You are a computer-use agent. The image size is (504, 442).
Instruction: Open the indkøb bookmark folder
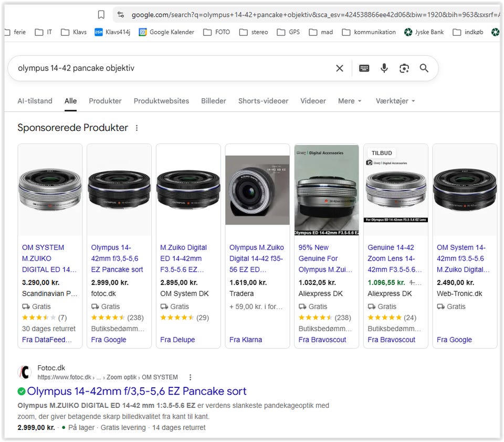(468, 32)
